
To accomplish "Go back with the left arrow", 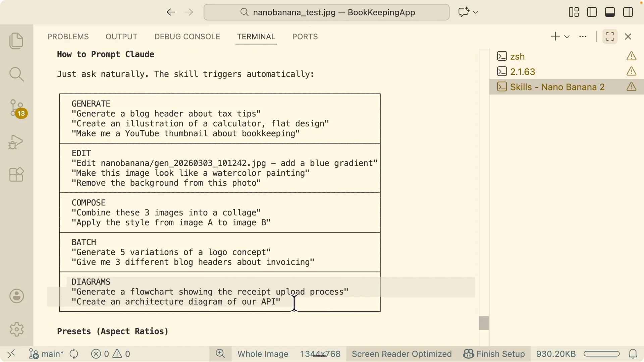I will pos(171,12).
